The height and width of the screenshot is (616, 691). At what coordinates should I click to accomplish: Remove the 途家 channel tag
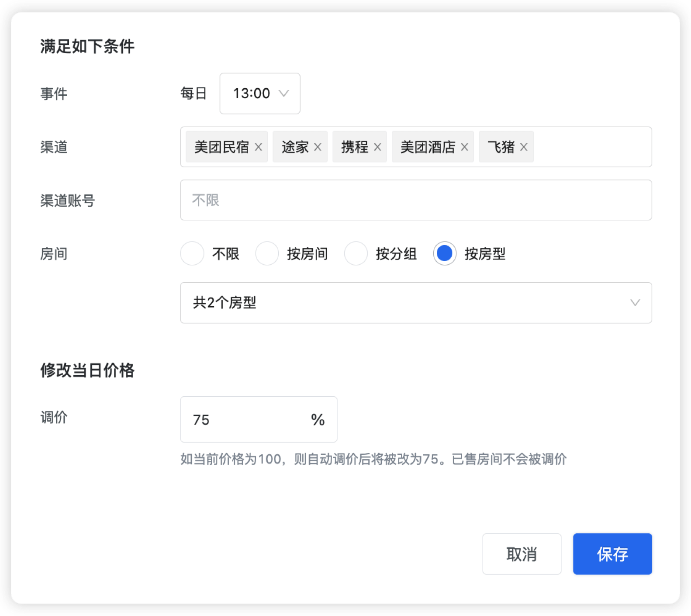(x=318, y=147)
